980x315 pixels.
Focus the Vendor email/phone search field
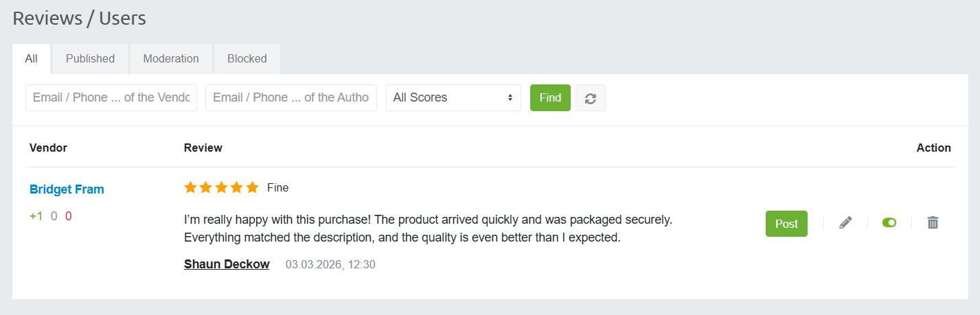(111, 97)
